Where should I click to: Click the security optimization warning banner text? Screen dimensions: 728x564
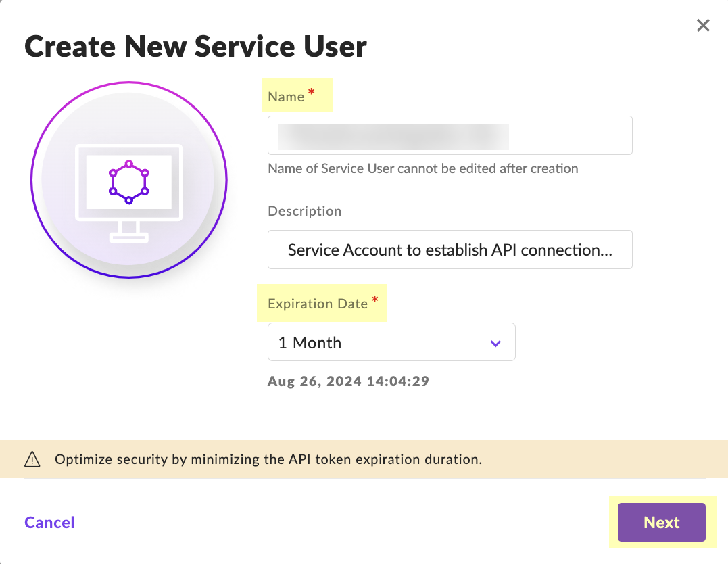(268, 459)
